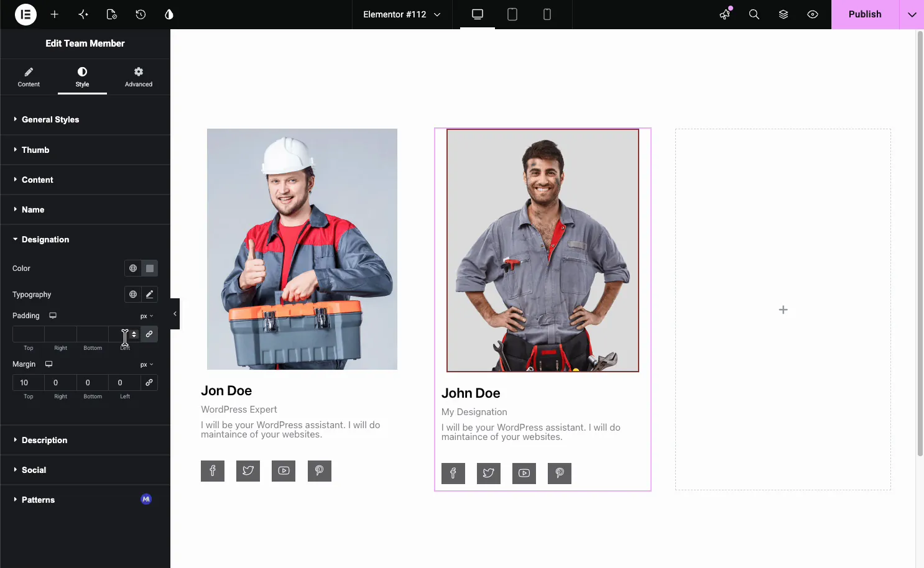Collapse the Designation section
Image resolution: width=924 pixels, height=568 pixels.
[x=85, y=239]
